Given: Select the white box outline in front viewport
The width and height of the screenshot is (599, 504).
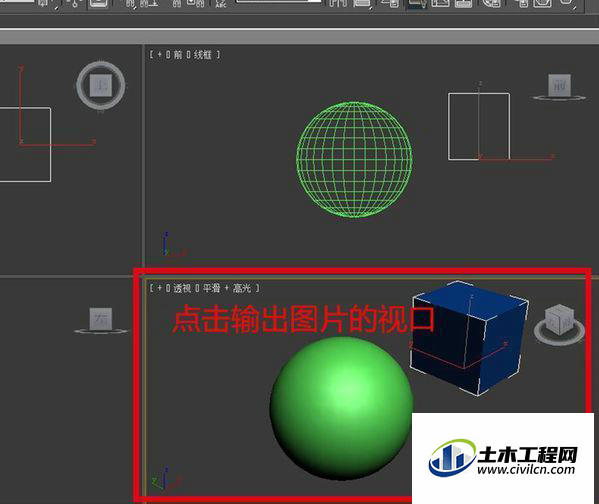Looking at the screenshot, I should [x=479, y=126].
